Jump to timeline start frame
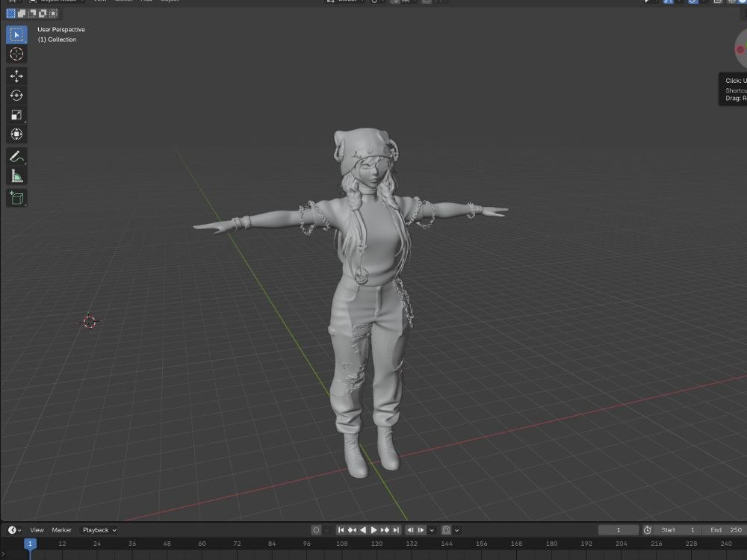This screenshot has height=560, width=747. (x=341, y=530)
